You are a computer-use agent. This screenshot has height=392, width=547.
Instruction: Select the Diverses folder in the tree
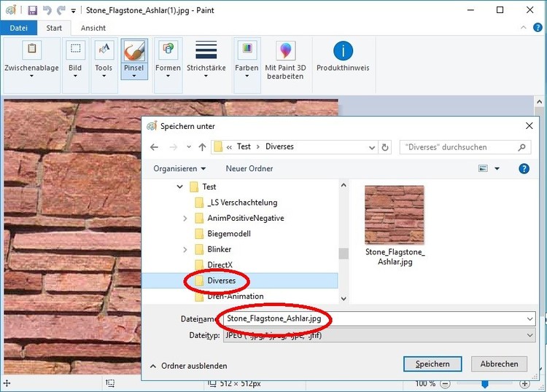coord(222,281)
